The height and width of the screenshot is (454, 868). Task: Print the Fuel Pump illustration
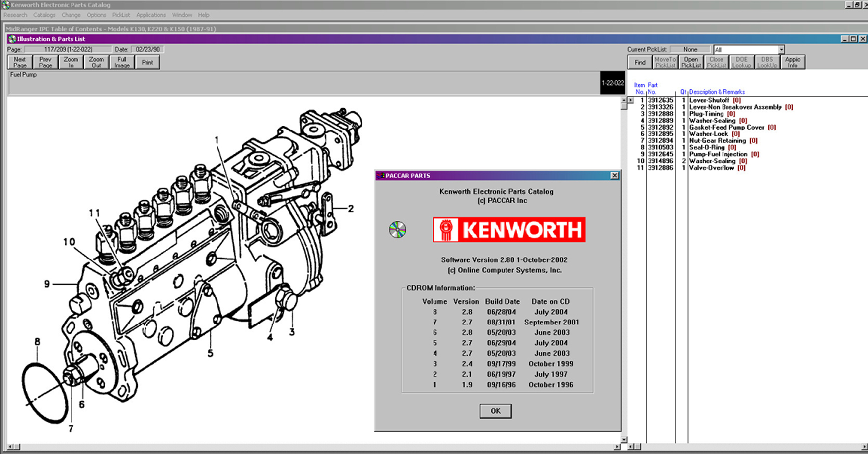[147, 62]
